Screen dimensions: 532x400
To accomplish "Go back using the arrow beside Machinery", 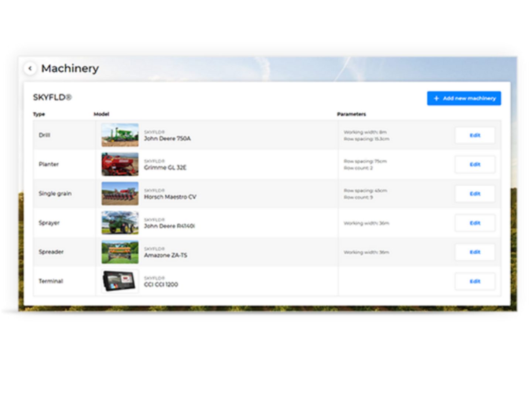I will pos(30,68).
